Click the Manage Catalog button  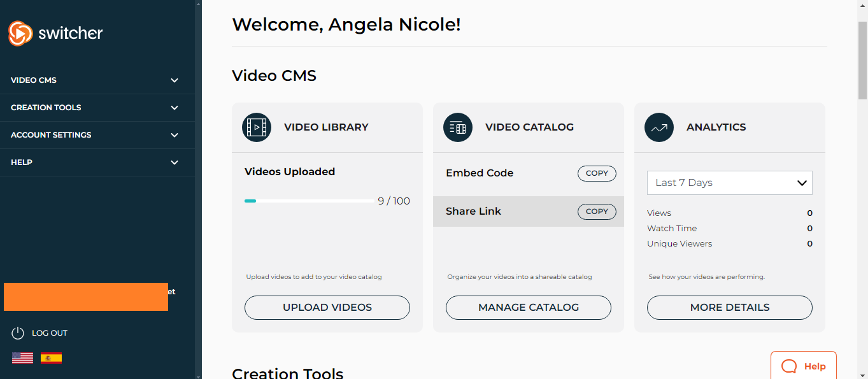pyautogui.click(x=528, y=308)
